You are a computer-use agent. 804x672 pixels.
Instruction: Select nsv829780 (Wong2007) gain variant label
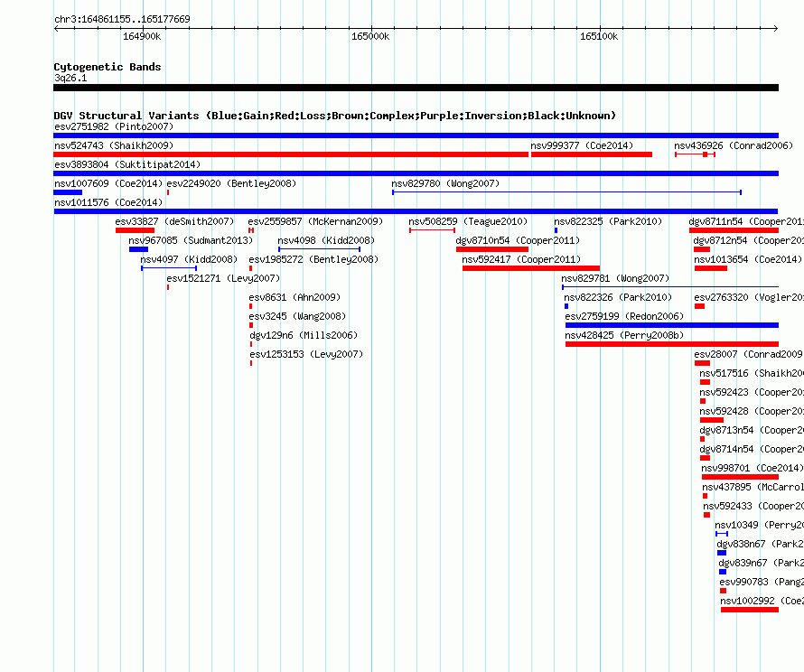[x=445, y=183]
